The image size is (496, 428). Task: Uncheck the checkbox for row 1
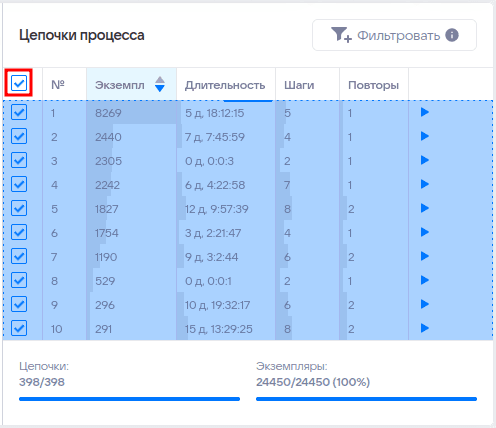click(19, 112)
